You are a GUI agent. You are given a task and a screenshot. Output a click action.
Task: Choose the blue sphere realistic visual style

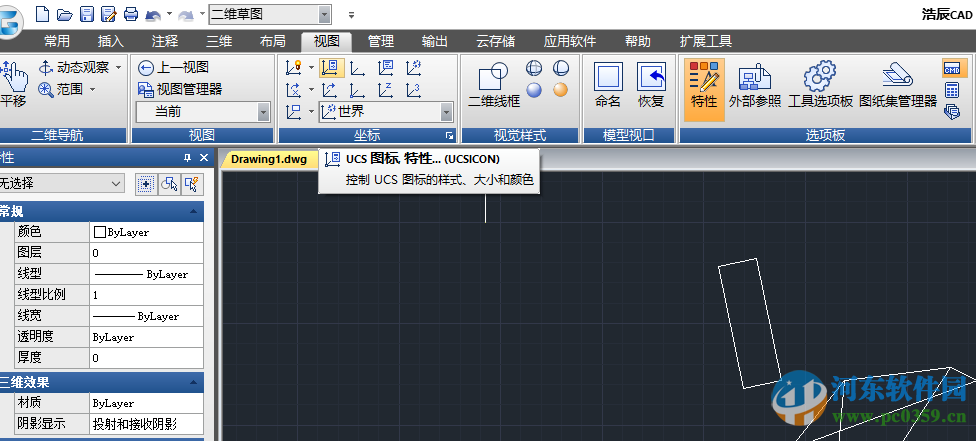534,90
